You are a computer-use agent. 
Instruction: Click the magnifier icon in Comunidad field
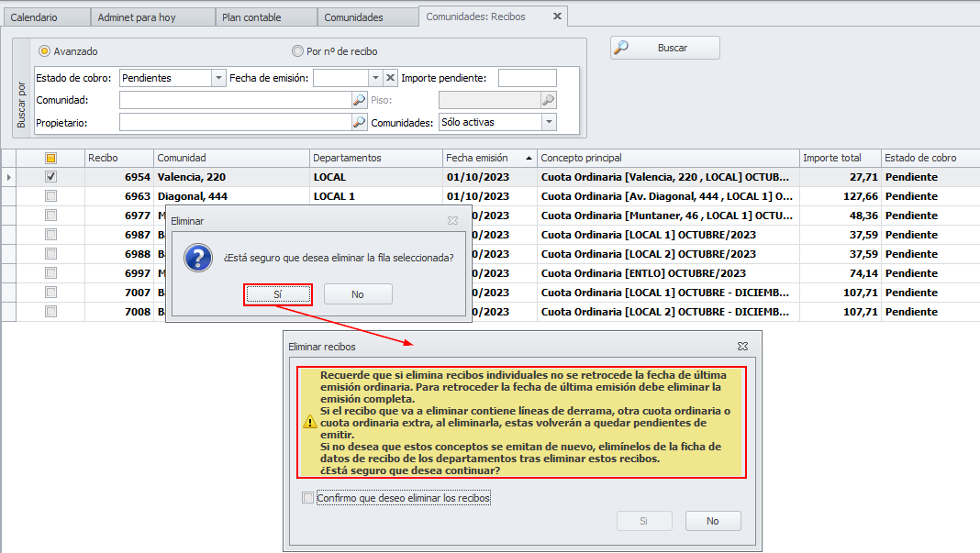(x=360, y=100)
